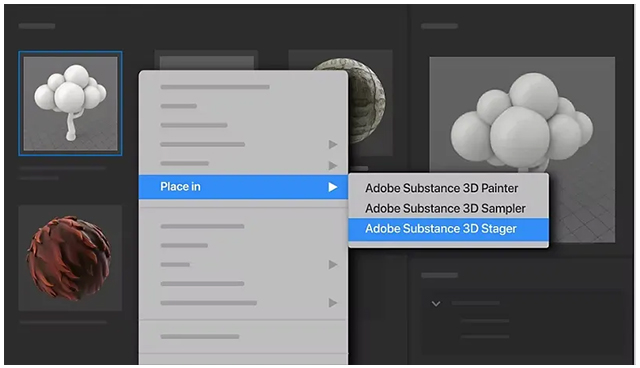Select the red feathered sphere thumbnail
The height and width of the screenshot is (368, 640).
(70, 258)
